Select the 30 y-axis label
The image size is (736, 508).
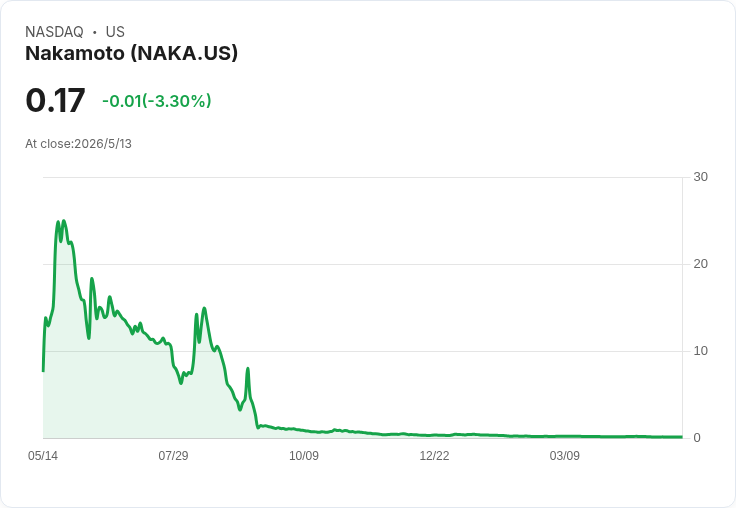[x=700, y=177]
